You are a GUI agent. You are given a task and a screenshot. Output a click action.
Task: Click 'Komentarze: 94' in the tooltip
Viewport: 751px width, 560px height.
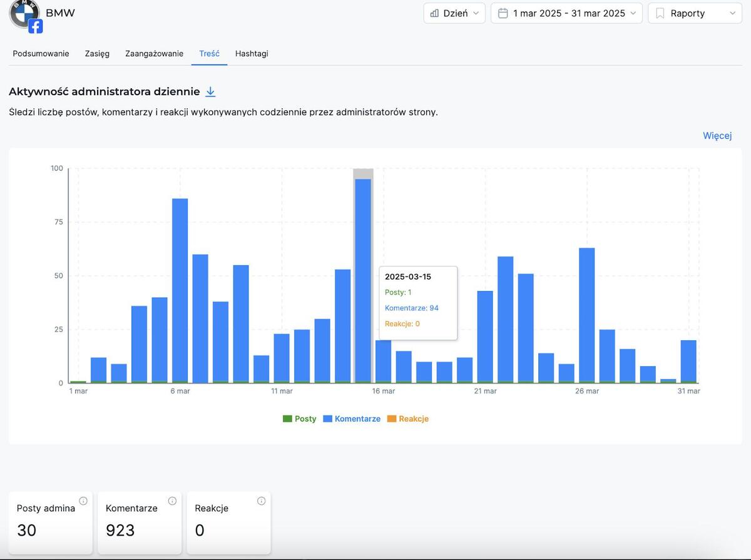pyautogui.click(x=412, y=308)
